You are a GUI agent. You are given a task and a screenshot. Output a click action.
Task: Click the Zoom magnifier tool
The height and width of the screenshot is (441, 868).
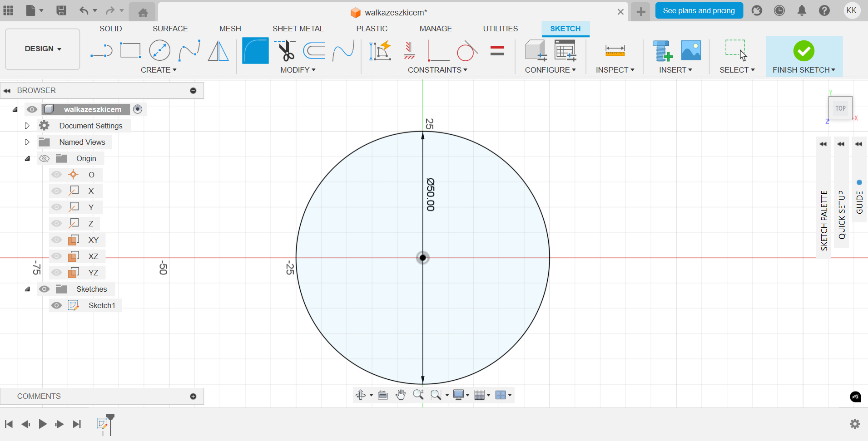point(418,395)
